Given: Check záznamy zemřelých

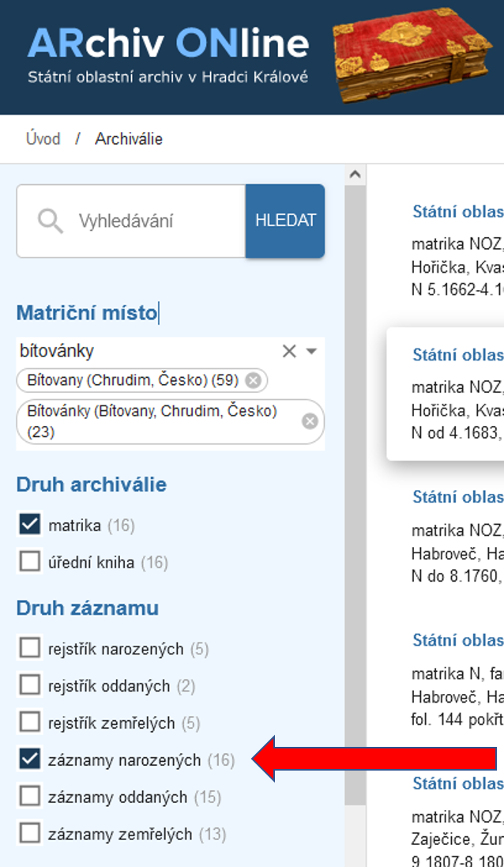Looking at the screenshot, I should (x=31, y=833).
